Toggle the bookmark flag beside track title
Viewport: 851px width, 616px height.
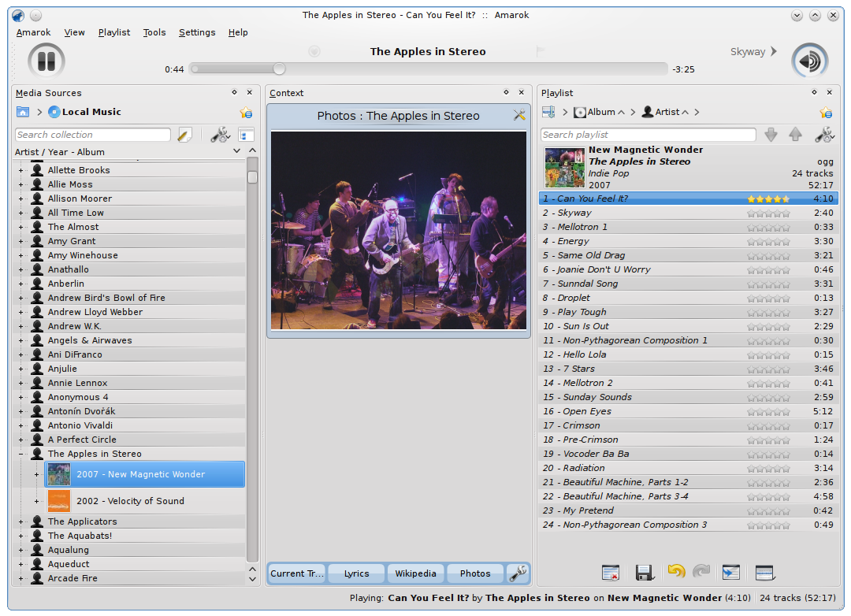coord(540,51)
